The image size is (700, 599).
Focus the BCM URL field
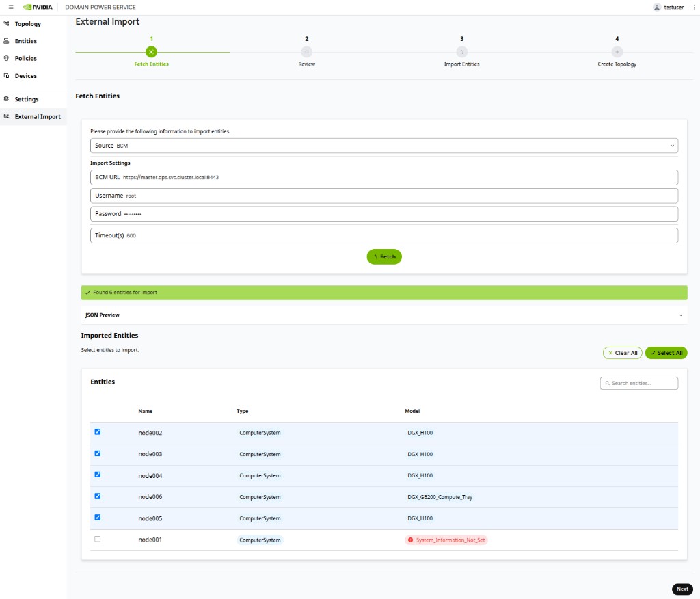click(x=384, y=177)
